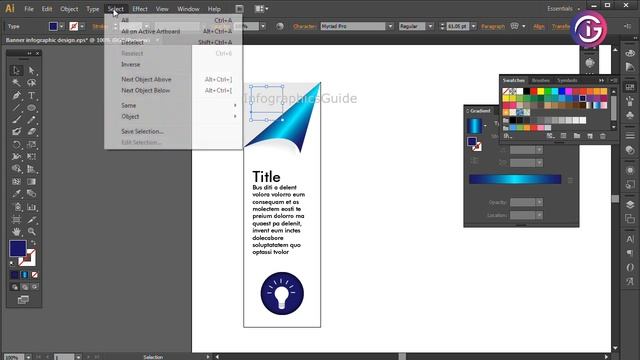The image size is (640, 360).
Task: Toggle the toolbox Gradient mode button
Action: pos(24,275)
